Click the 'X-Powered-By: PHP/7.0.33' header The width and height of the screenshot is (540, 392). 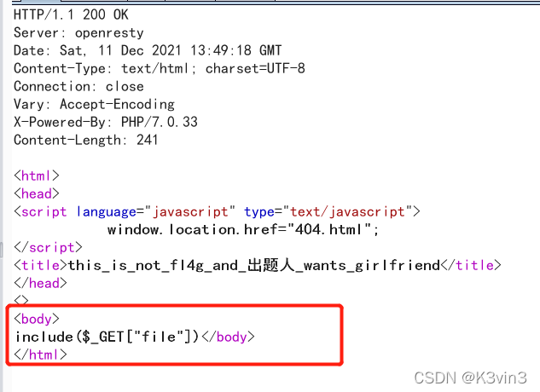pyautogui.click(x=106, y=122)
